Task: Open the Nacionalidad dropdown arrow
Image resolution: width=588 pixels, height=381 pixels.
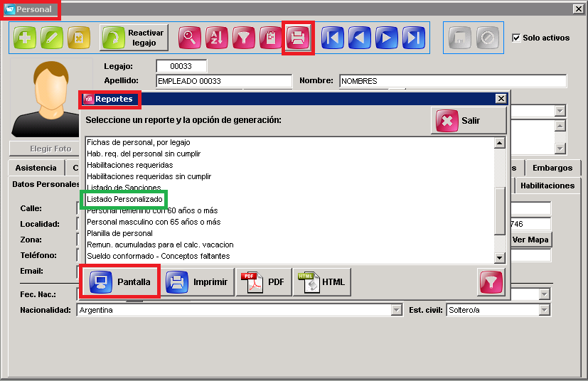Action: click(396, 310)
